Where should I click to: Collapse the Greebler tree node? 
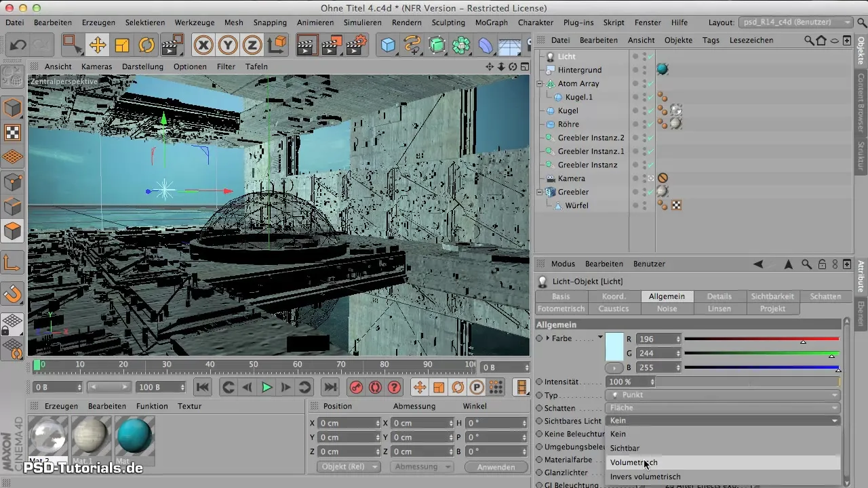click(x=540, y=192)
